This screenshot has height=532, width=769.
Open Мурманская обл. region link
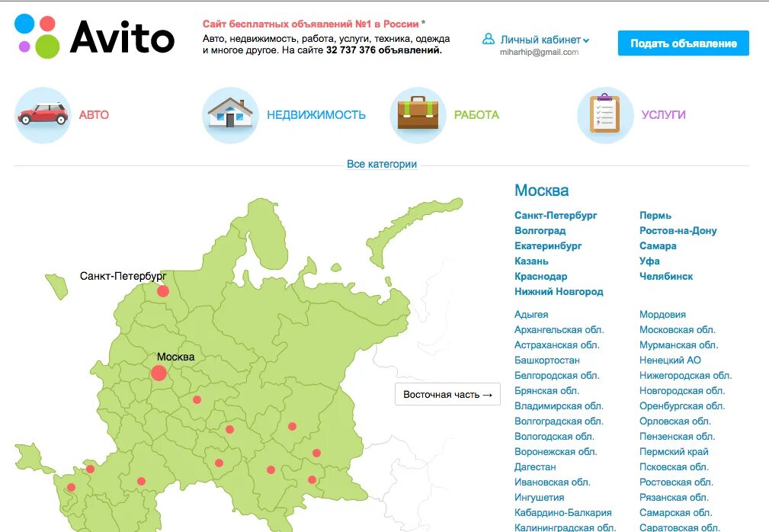click(x=679, y=345)
